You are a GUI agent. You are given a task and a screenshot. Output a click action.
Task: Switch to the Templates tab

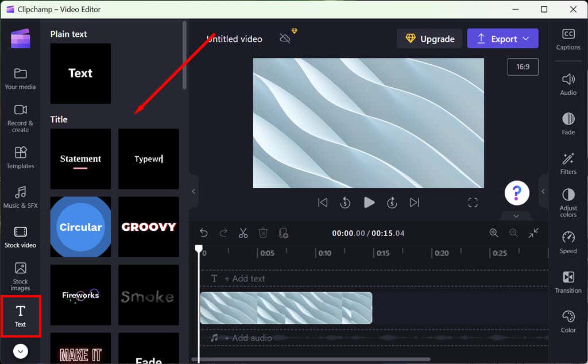tap(20, 157)
